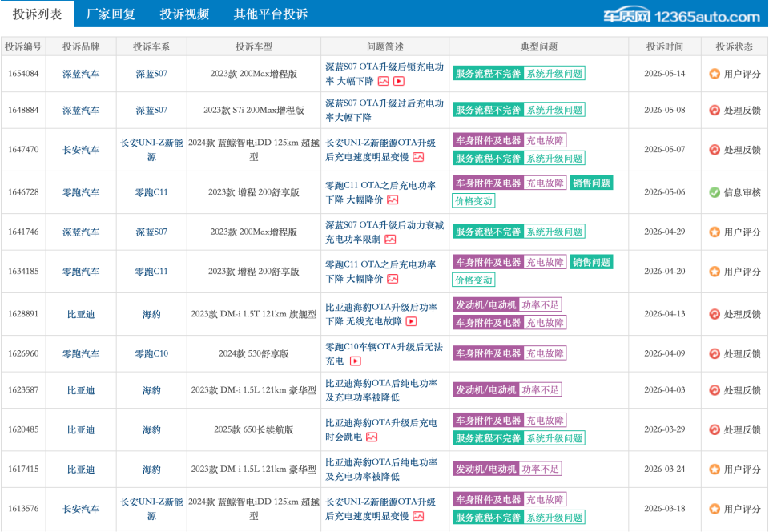Open image icon in complaint 1647470 description

pyautogui.click(x=418, y=157)
